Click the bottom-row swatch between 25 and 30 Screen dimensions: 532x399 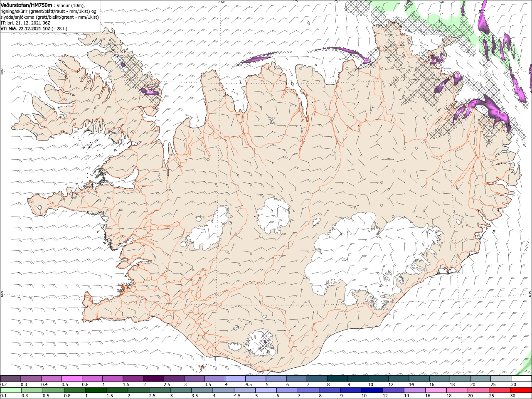(x=499, y=390)
